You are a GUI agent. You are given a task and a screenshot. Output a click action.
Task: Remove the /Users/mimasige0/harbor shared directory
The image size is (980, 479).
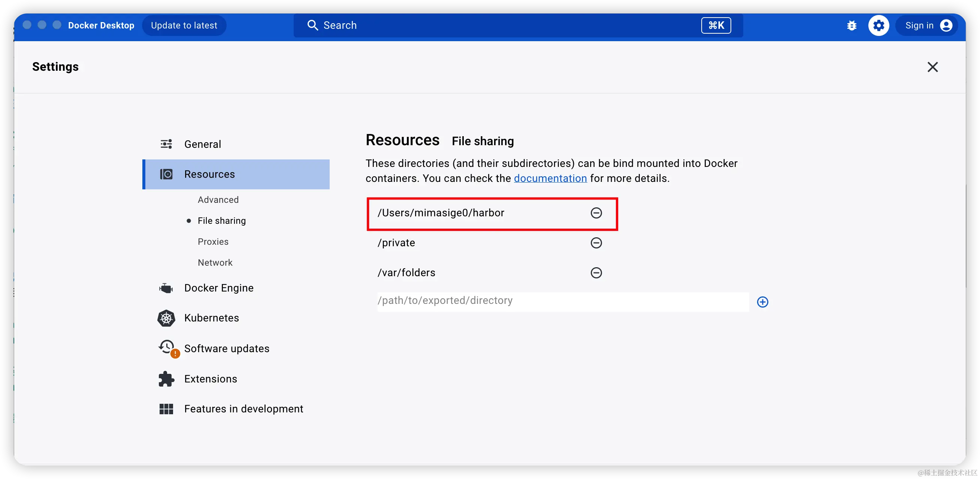click(596, 213)
